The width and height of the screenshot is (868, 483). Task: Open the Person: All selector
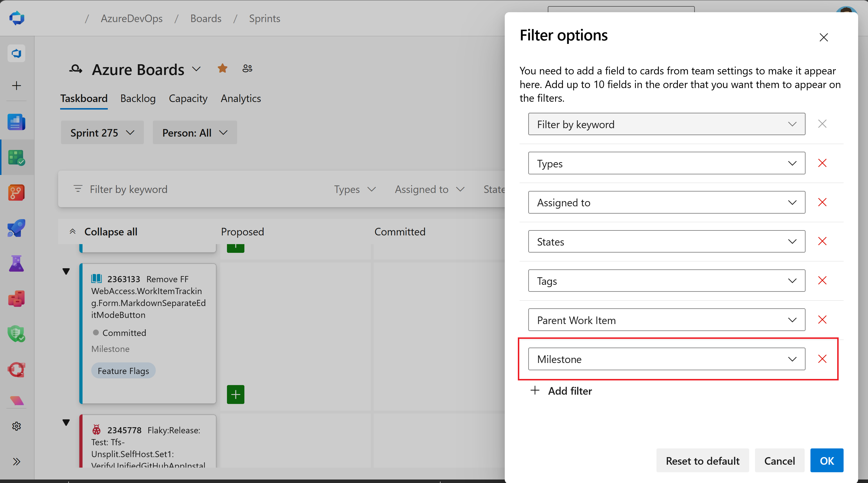[195, 133]
